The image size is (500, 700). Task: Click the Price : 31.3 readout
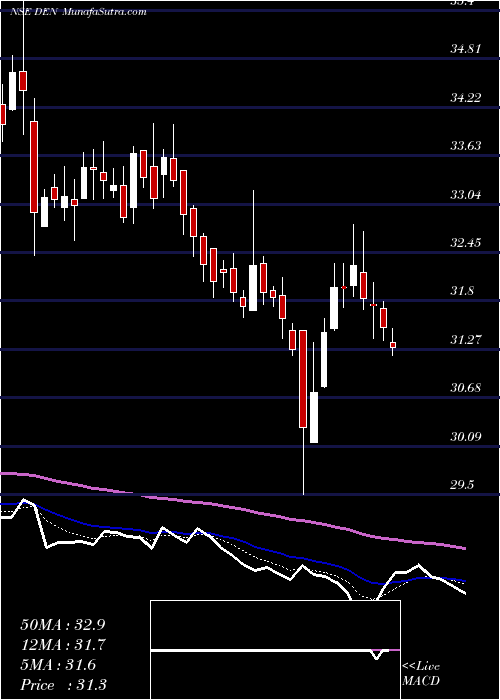point(63,684)
